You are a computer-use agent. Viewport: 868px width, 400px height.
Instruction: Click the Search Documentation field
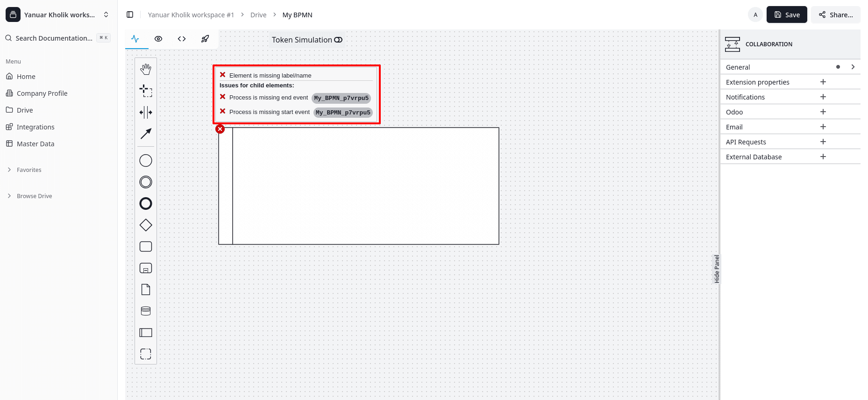click(54, 38)
